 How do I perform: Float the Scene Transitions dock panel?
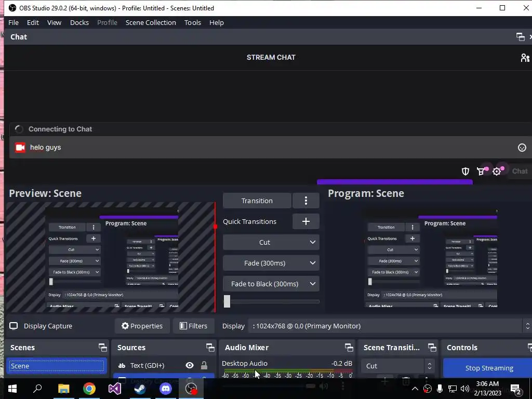click(x=432, y=348)
